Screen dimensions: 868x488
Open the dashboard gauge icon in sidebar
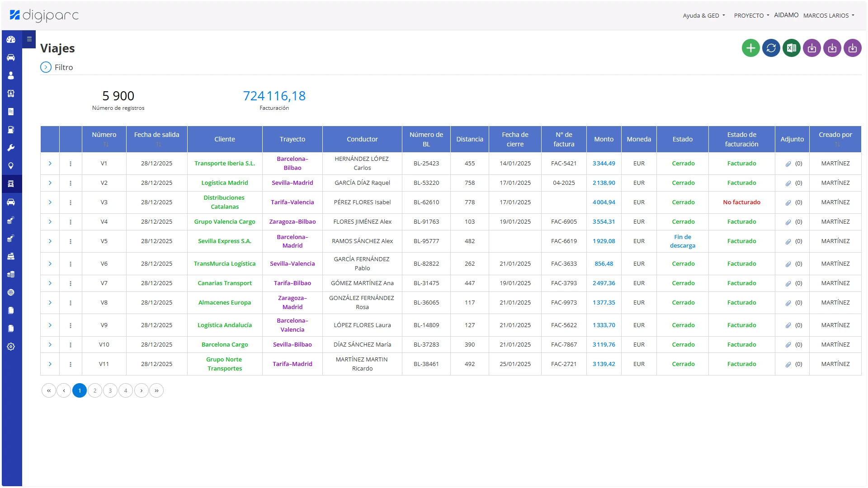pos(11,39)
